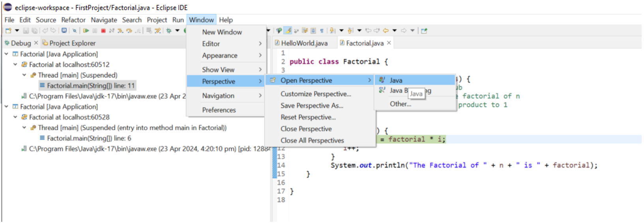Toggle Skip All Breakpoints icon

(74, 30)
